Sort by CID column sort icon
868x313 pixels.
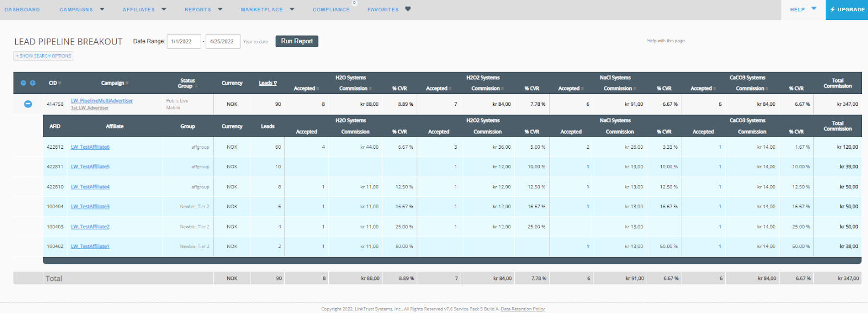tap(60, 83)
